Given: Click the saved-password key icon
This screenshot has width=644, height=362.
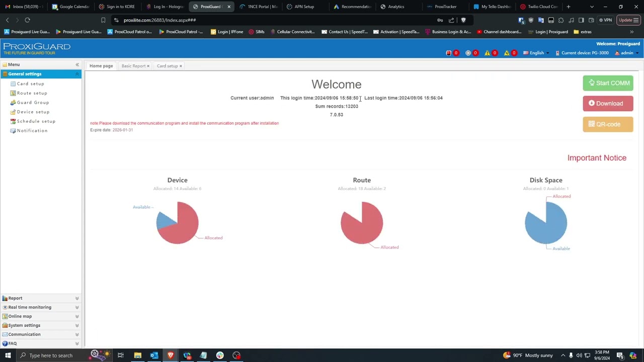Looking at the screenshot, I should click(x=440, y=20).
